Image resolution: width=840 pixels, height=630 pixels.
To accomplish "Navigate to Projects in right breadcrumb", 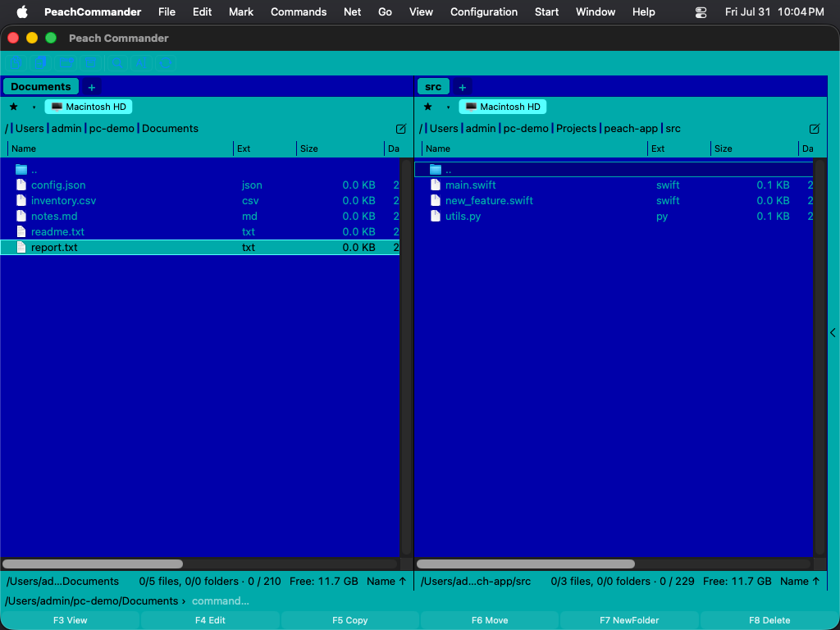I will 576,129.
